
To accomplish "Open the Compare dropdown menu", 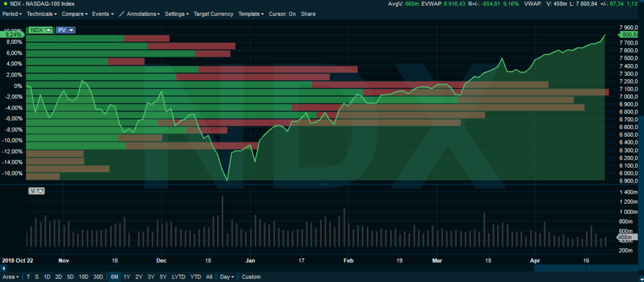I will (x=75, y=14).
